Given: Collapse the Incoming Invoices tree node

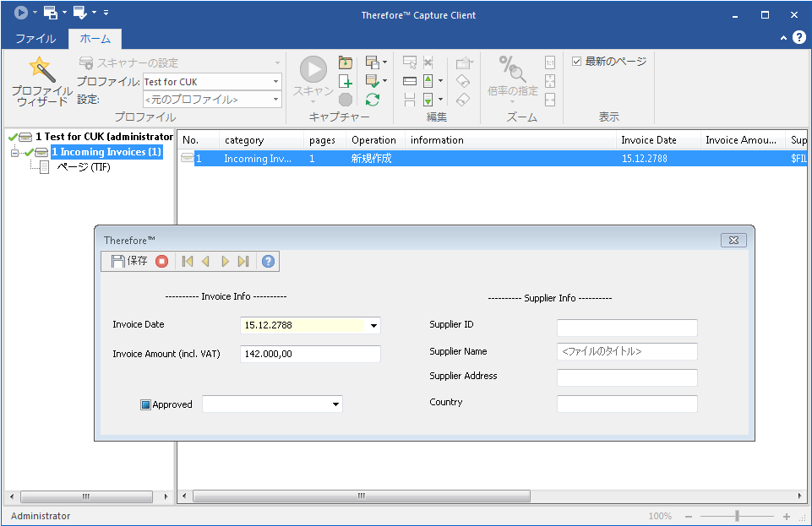Looking at the screenshot, I should click(14, 153).
